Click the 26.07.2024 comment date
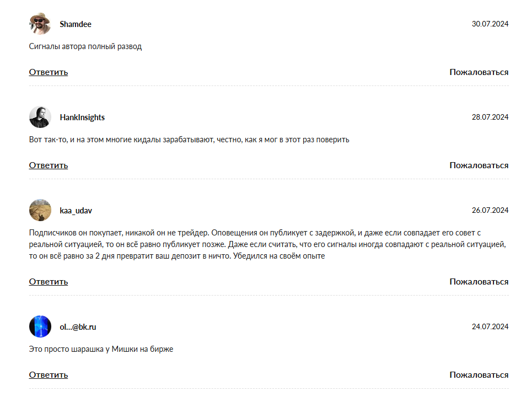This screenshot has height=402, width=532. point(490,210)
